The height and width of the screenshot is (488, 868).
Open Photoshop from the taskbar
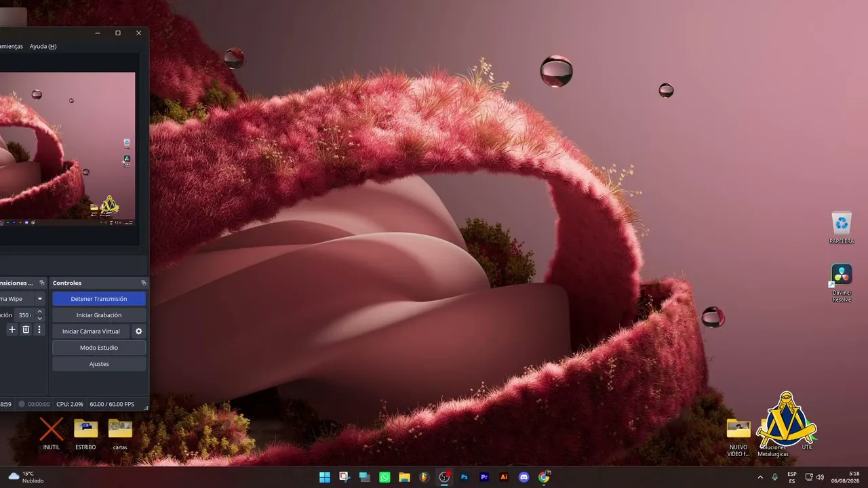(x=465, y=477)
